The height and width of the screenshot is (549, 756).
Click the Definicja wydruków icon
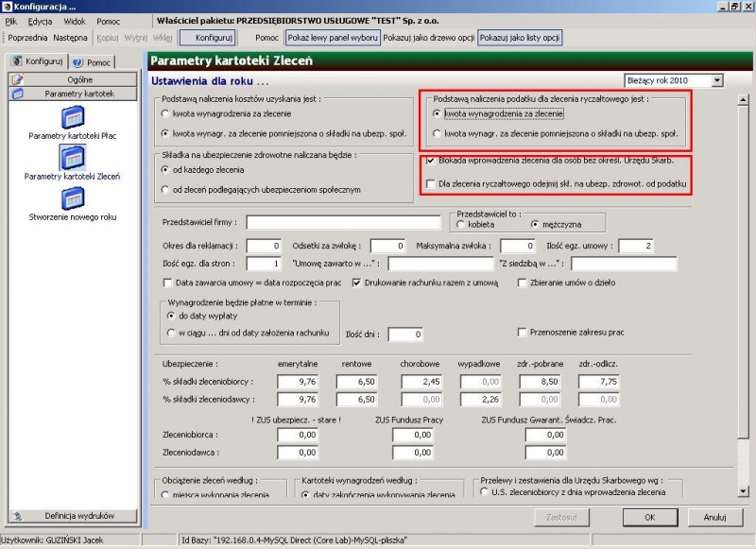coord(17,516)
